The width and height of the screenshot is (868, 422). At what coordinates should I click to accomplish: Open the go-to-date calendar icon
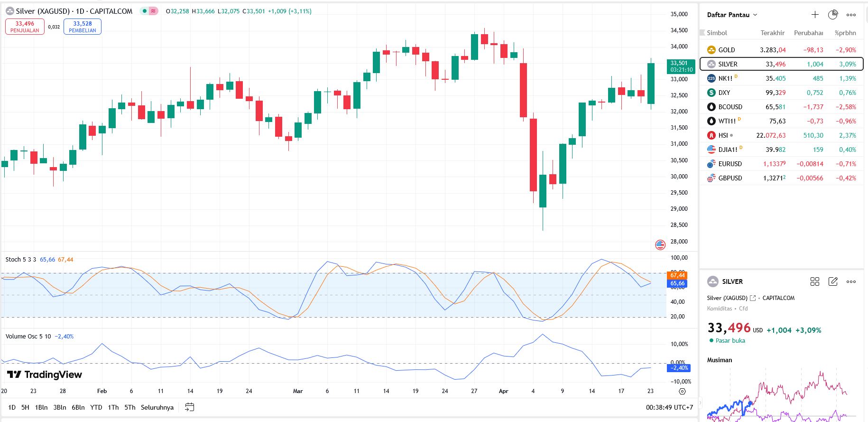pos(190,407)
